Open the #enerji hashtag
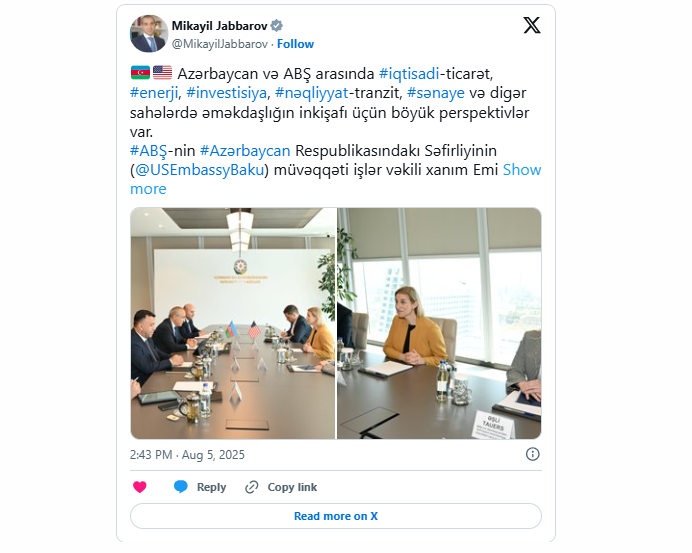The width and height of the screenshot is (692, 553). click(154, 93)
